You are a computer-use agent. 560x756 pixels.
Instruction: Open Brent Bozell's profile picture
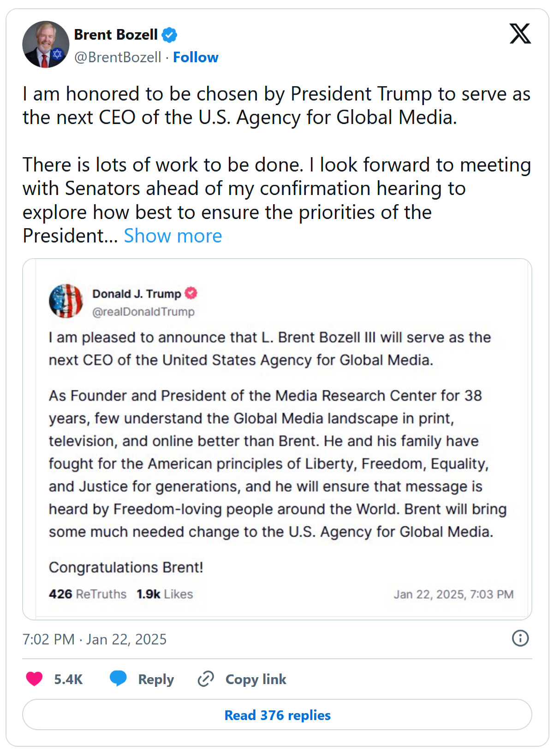(46, 45)
